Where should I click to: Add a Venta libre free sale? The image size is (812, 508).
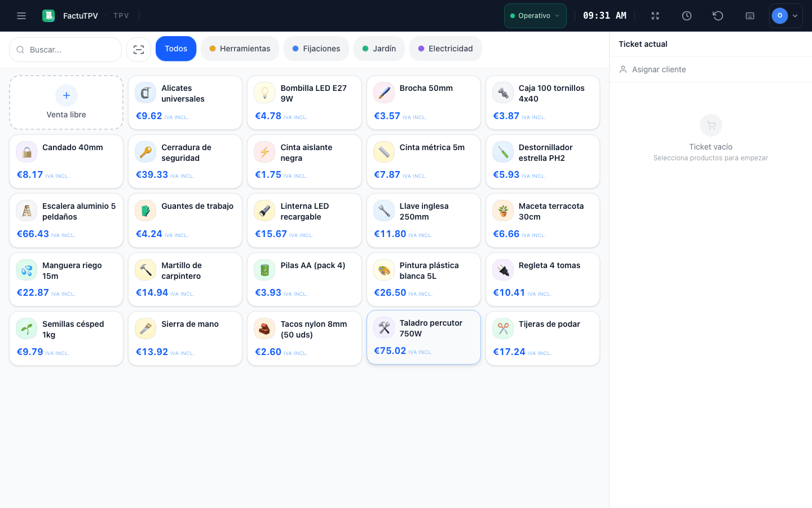tap(67, 103)
